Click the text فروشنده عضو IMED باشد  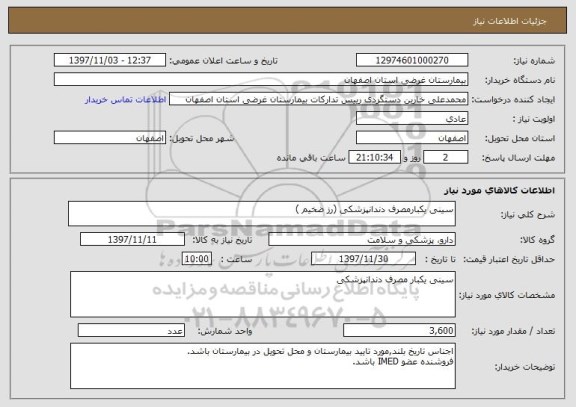[403, 362]
